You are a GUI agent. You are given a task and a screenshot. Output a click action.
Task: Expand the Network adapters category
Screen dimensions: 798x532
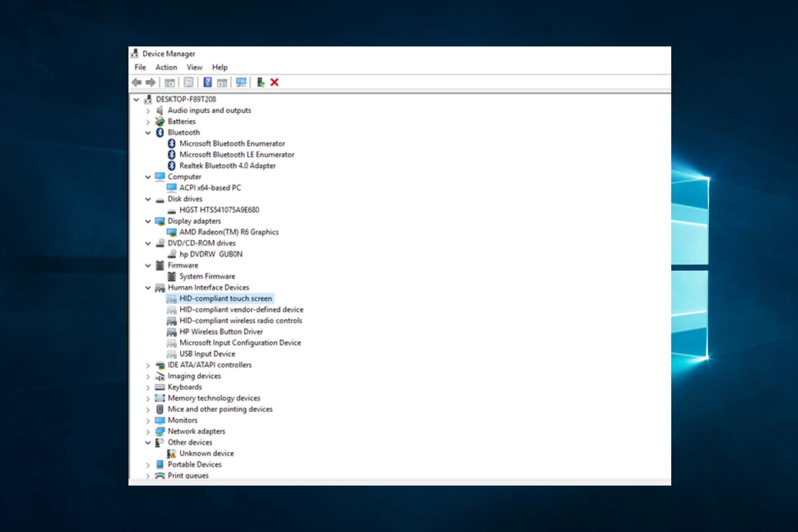pos(148,432)
